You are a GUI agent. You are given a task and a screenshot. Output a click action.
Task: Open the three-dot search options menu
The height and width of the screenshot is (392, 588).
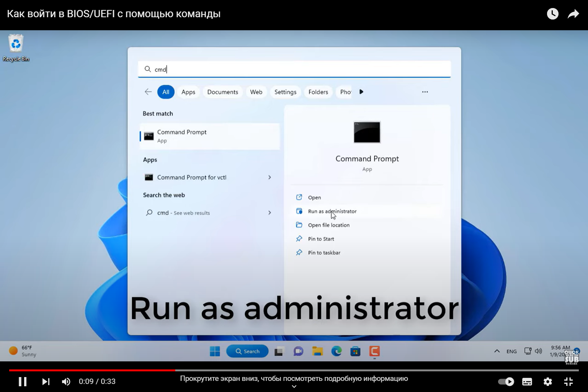(x=425, y=92)
